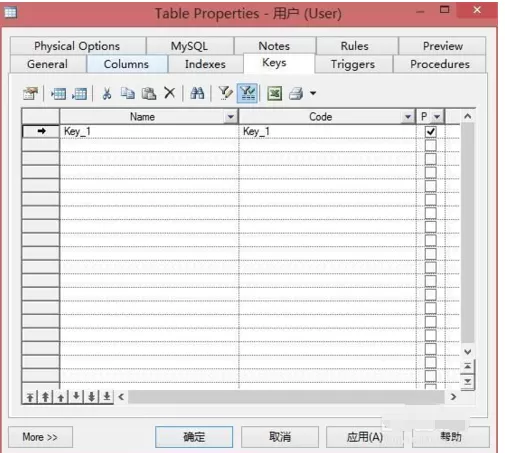505x453 pixels.
Task: Go to the Notes tab
Action: pyautogui.click(x=274, y=46)
